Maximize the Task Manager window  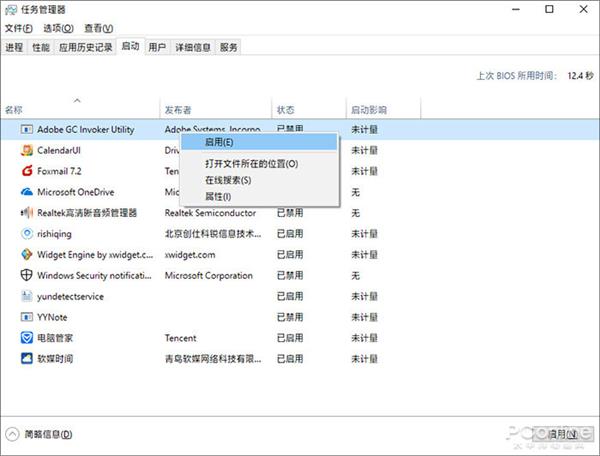pyautogui.click(x=549, y=9)
